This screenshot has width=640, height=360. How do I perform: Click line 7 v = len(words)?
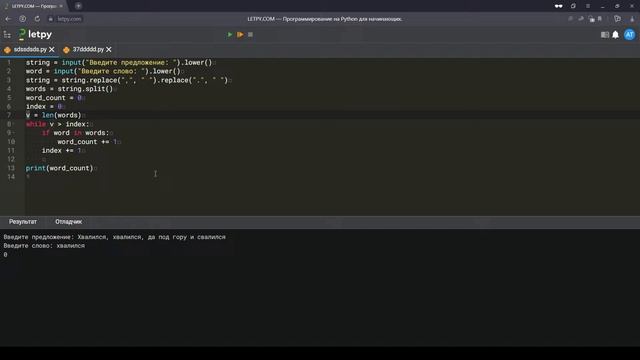(x=53, y=116)
